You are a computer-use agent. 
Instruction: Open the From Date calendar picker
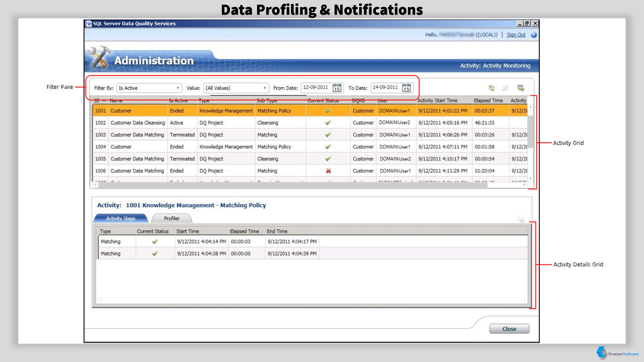[x=337, y=88]
